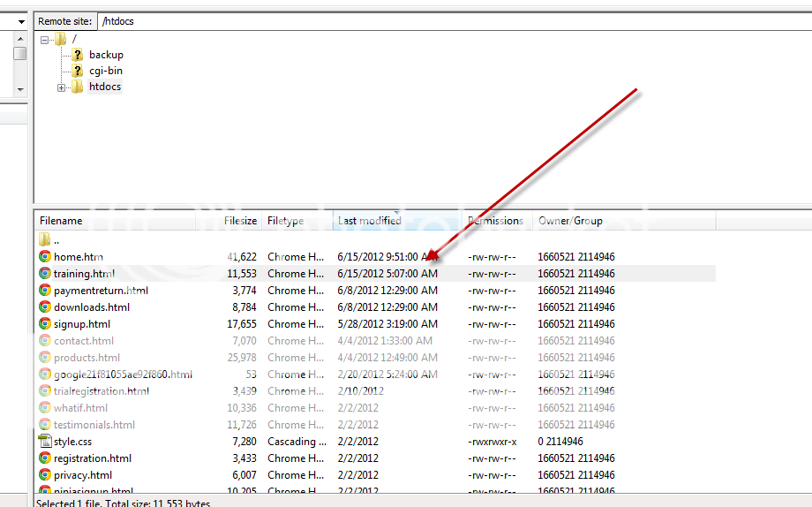Click left pane scrollbar down arrow
The height and width of the screenshot is (507, 812).
(x=20, y=89)
